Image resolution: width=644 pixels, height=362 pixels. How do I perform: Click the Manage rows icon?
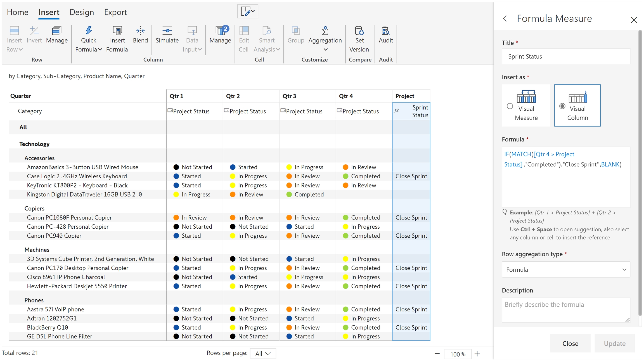[x=57, y=31]
